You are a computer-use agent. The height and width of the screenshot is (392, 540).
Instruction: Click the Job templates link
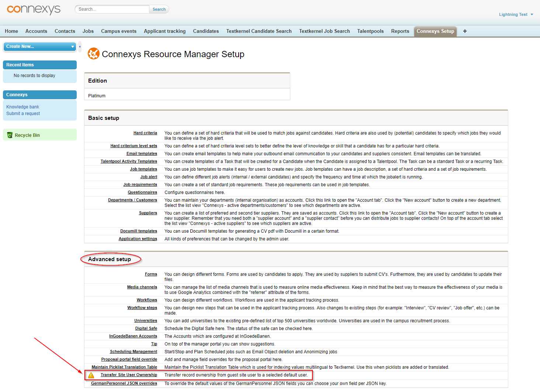tap(143, 169)
